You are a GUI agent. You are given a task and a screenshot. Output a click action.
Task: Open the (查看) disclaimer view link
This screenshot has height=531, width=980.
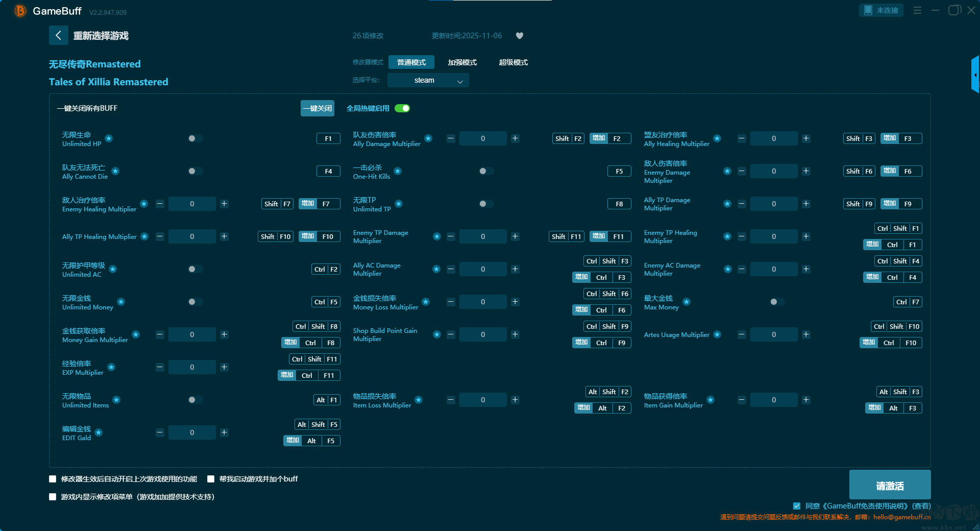coord(921,506)
